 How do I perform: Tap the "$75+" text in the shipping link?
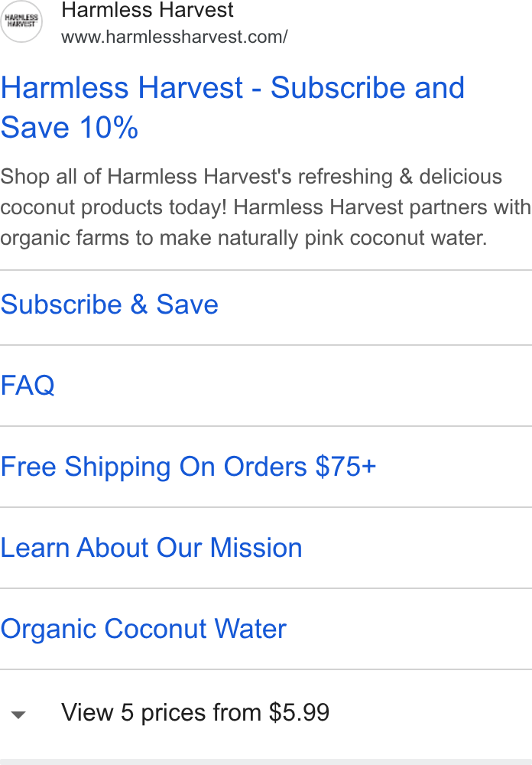click(345, 467)
